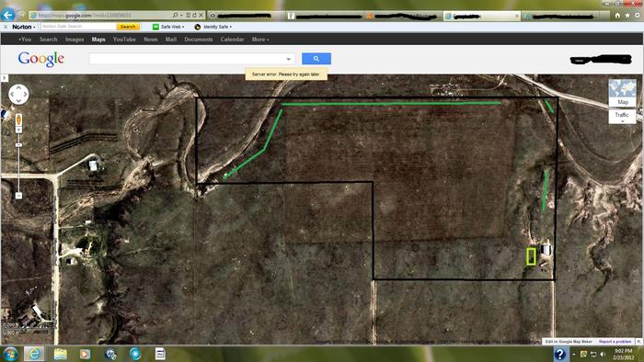Open Mail in Google bar
Image resolution: width=644 pixels, height=362 pixels.
click(x=171, y=40)
